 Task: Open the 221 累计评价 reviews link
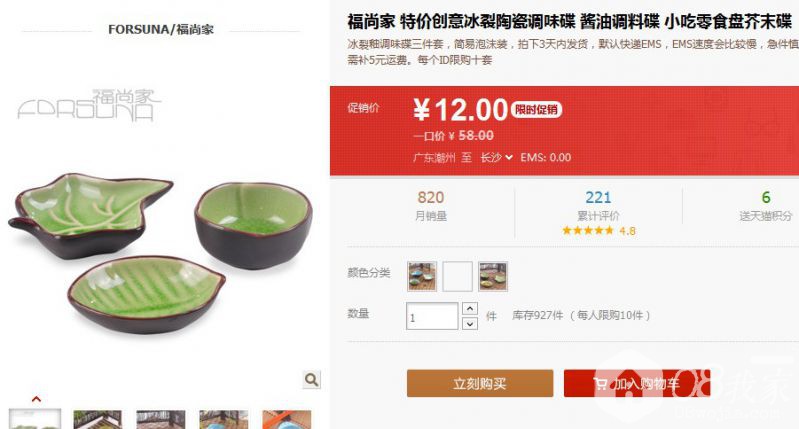tap(598, 205)
